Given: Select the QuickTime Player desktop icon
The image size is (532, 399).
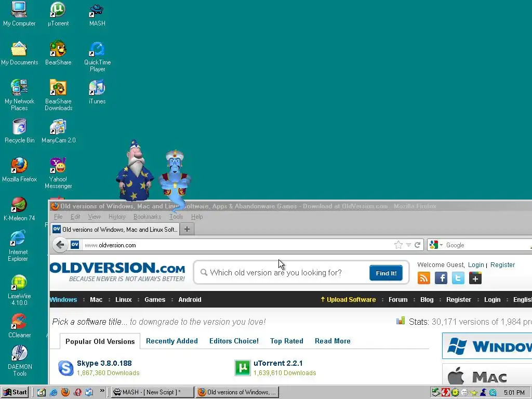Looking at the screenshot, I should click(x=97, y=56).
